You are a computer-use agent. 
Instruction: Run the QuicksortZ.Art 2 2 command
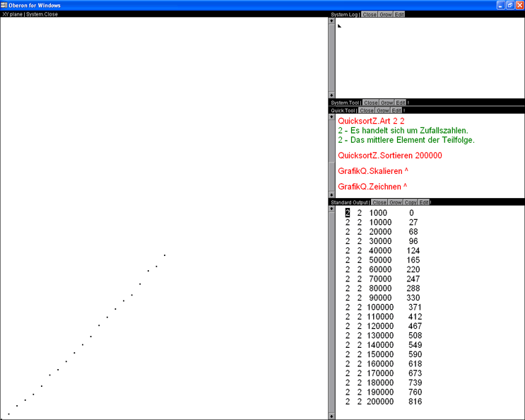pyautogui.click(x=371, y=122)
